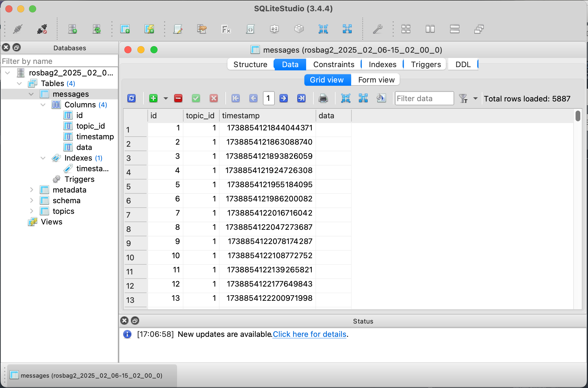Image resolution: width=588 pixels, height=388 pixels.
Task: Collapse rosbag2 database tree node
Action: tap(8, 73)
